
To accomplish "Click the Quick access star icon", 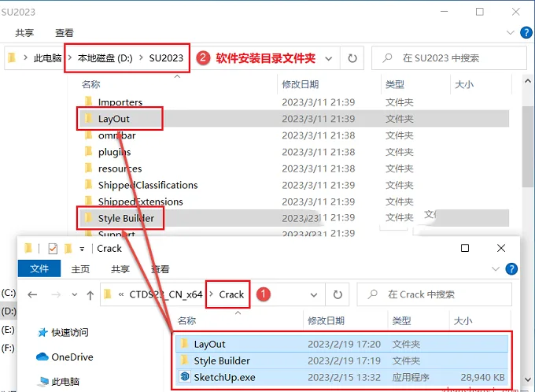I will (42, 332).
